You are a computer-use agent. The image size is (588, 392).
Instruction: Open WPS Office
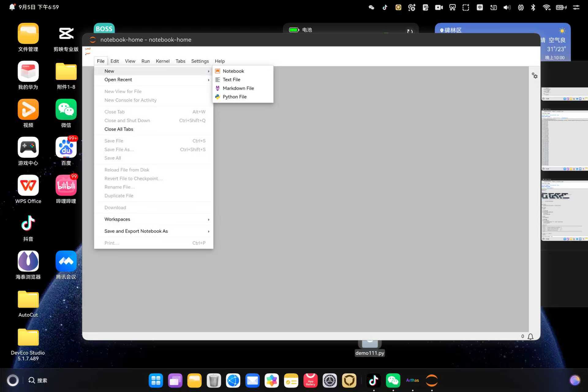[28, 189]
